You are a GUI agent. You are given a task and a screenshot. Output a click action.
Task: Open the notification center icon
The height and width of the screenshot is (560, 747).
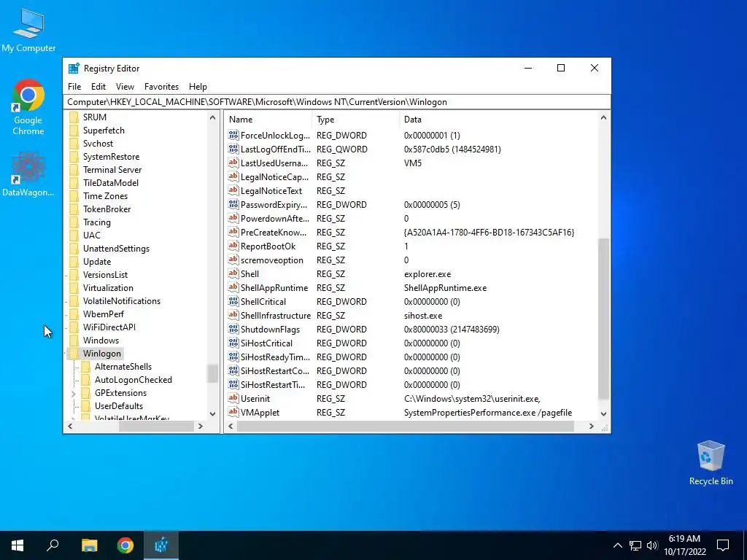pos(723,545)
